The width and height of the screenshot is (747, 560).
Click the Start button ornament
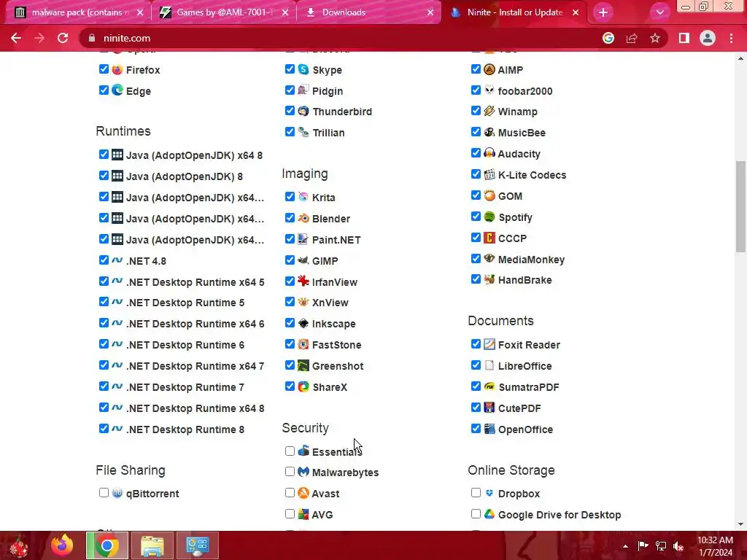click(19, 545)
